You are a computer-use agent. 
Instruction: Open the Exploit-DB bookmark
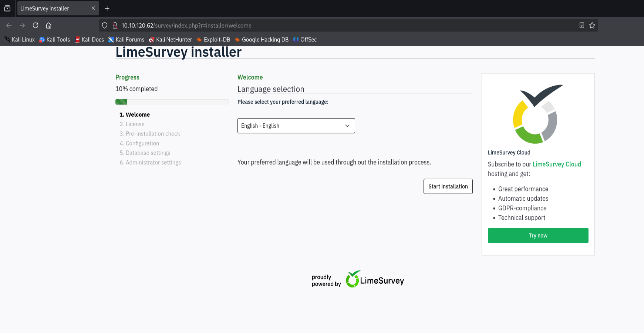coord(213,40)
